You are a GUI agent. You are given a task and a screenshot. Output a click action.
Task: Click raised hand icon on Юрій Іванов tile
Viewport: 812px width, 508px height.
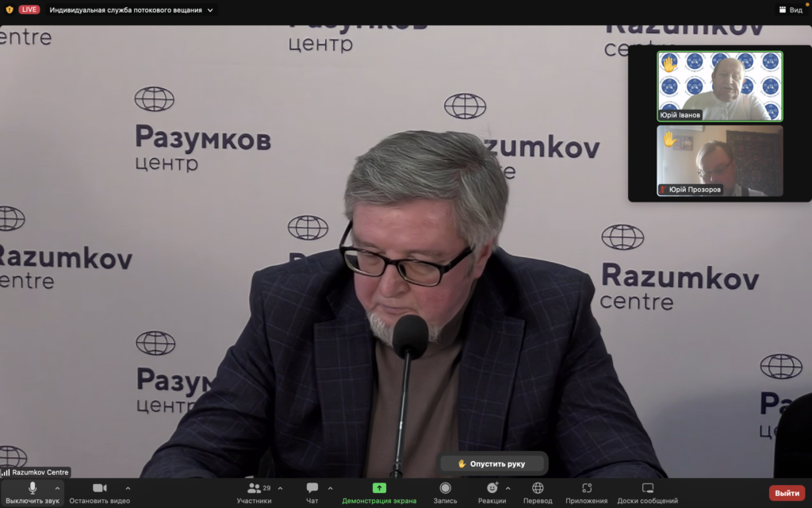(x=669, y=64)
